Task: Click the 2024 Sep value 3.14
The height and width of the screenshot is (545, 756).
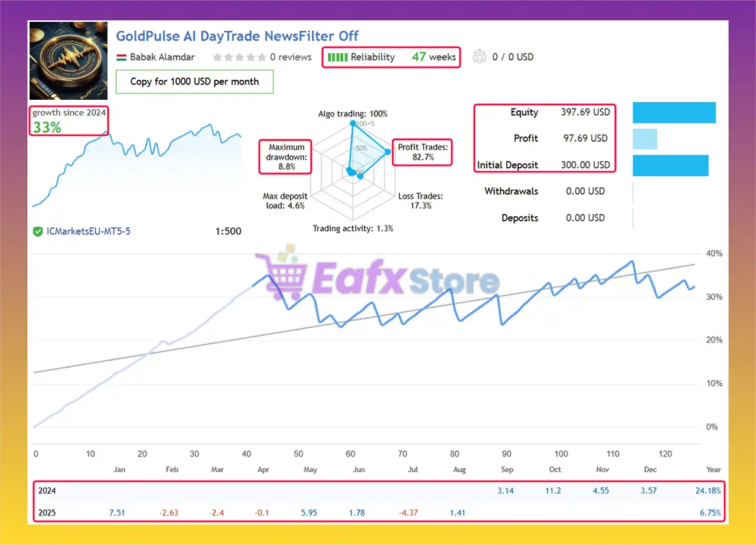Action: pos(506,491)
